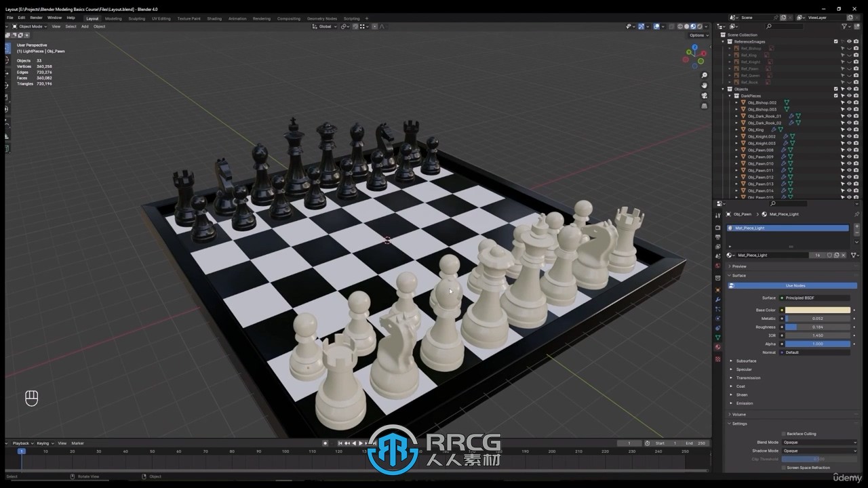The height and width of the screenshot is (488, 868).
Task: Add a material slot with plus icon
Action: [856, 226]
